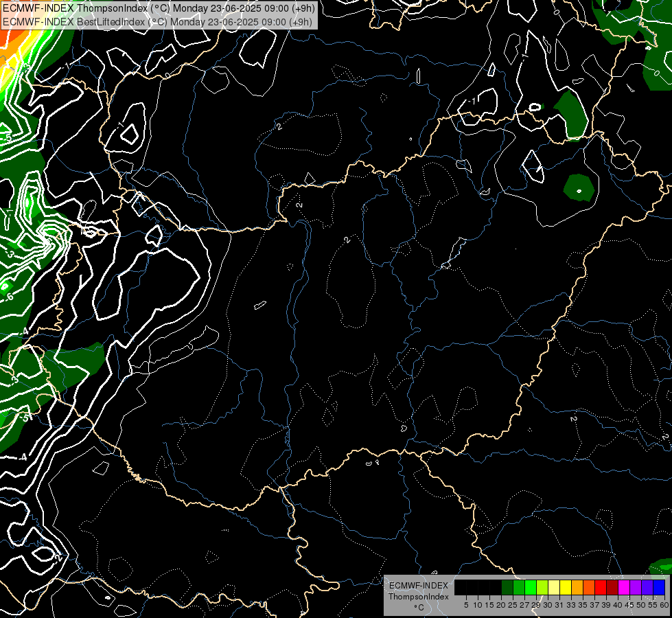Click the °C unit label in legend
The width and height of the screenshot is (672, 618).
coord(419,608)
